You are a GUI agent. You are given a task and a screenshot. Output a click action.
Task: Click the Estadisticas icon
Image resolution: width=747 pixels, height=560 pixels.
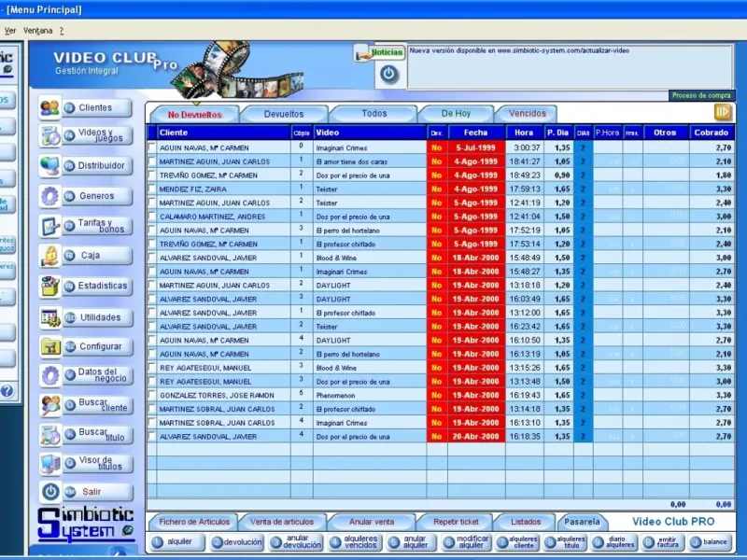click(x=50, y=286)
